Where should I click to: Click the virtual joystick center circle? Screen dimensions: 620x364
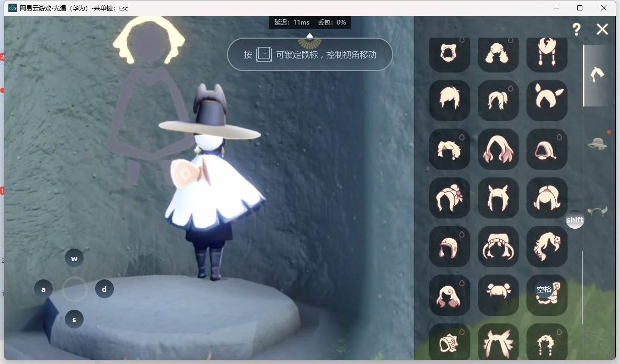pos(74,289)
